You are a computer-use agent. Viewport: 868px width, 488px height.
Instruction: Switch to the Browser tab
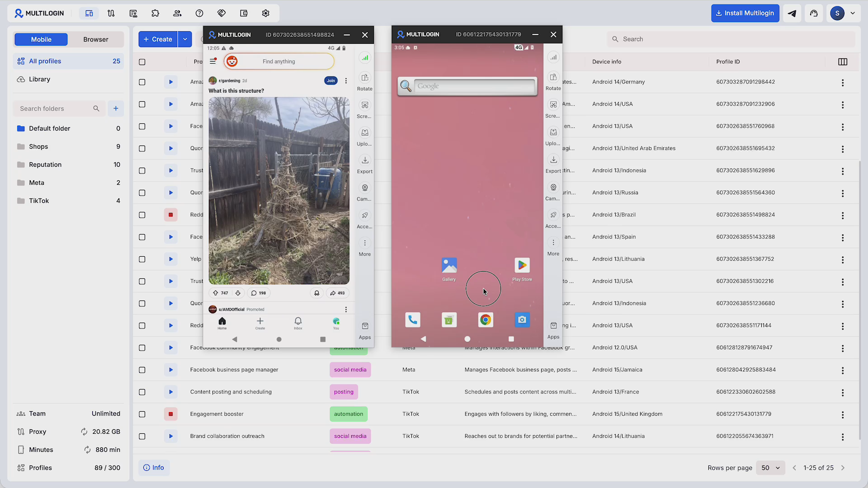tap(95, 39)
